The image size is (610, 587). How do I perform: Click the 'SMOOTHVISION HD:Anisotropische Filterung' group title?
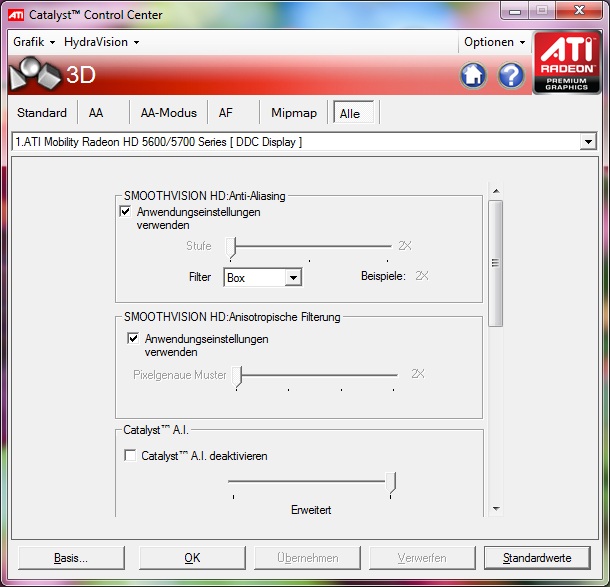pos(232,317)
